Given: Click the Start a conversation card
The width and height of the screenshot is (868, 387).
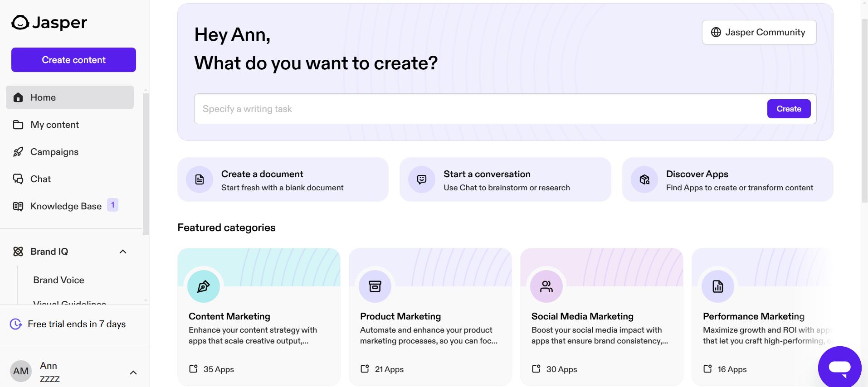Looking at the screenshot, I should point(505,179).
